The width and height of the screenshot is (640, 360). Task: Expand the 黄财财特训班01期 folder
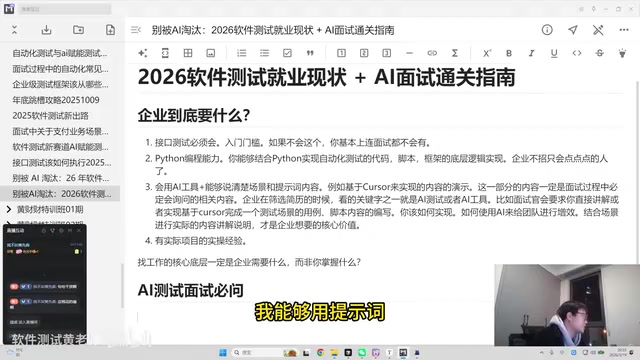pyautogui.click(x=9, y=209)
